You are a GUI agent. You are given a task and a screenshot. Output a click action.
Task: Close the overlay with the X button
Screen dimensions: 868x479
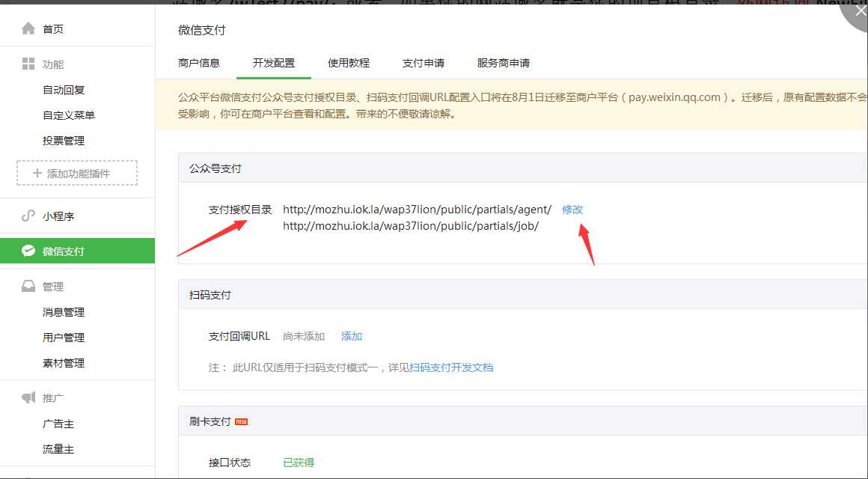tap(861, 10)
